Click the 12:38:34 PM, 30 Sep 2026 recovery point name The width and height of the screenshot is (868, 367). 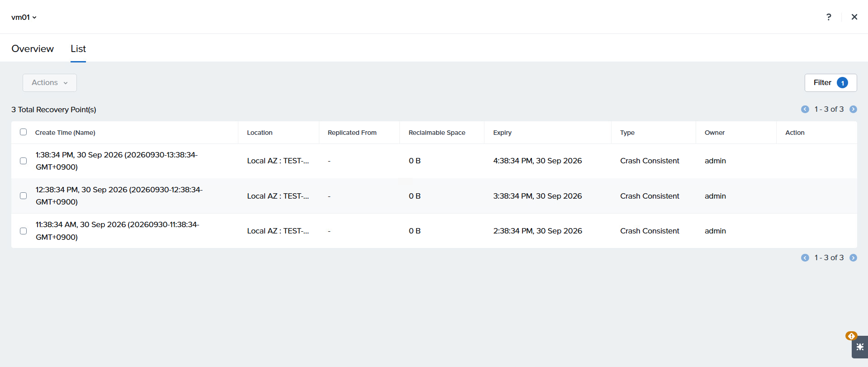coord(119,195)
